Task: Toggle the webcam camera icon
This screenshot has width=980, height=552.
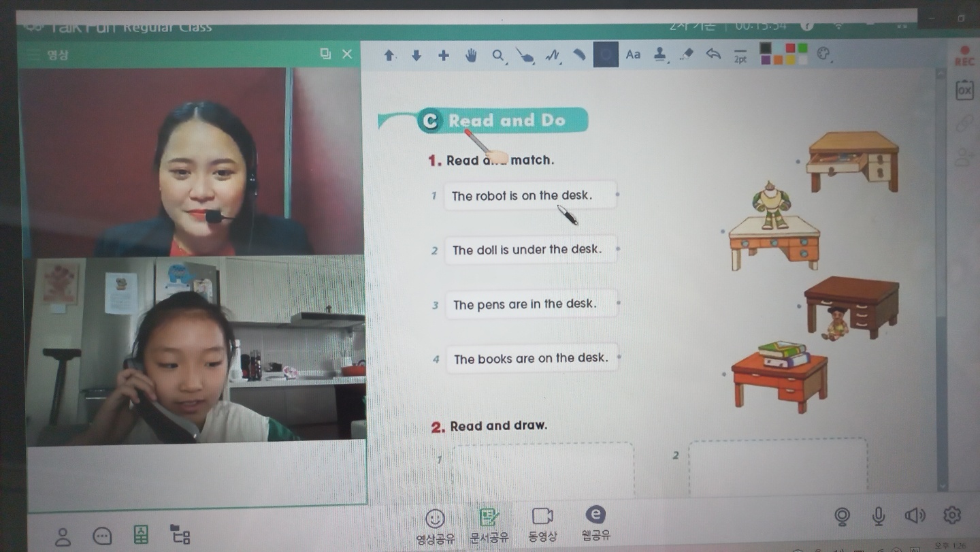Action: (843, 517)
